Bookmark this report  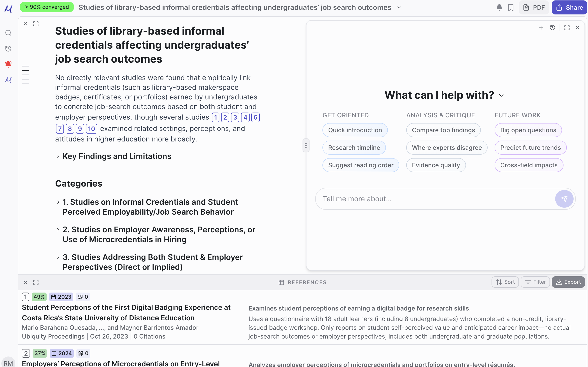click(x=511, y=7)
